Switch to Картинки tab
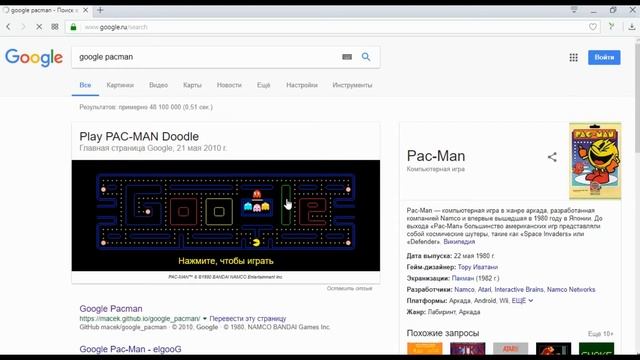 coord(120,85)
